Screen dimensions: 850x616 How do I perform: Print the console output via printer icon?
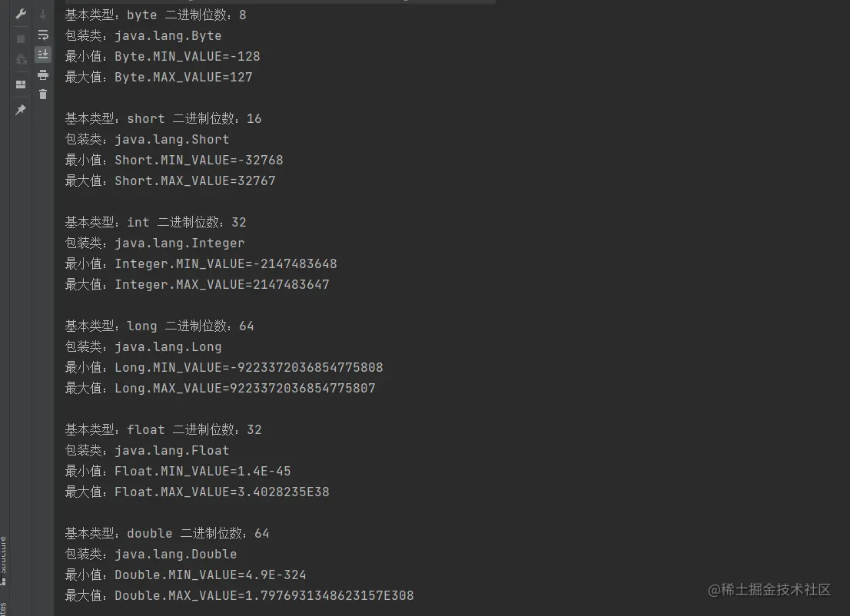43,75
